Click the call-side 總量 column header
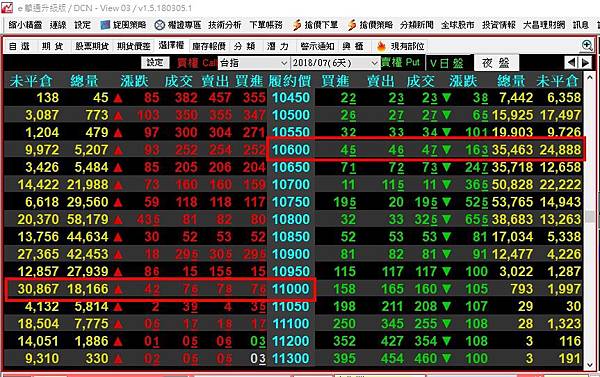The image size is (600, 377). coord(85,81)
